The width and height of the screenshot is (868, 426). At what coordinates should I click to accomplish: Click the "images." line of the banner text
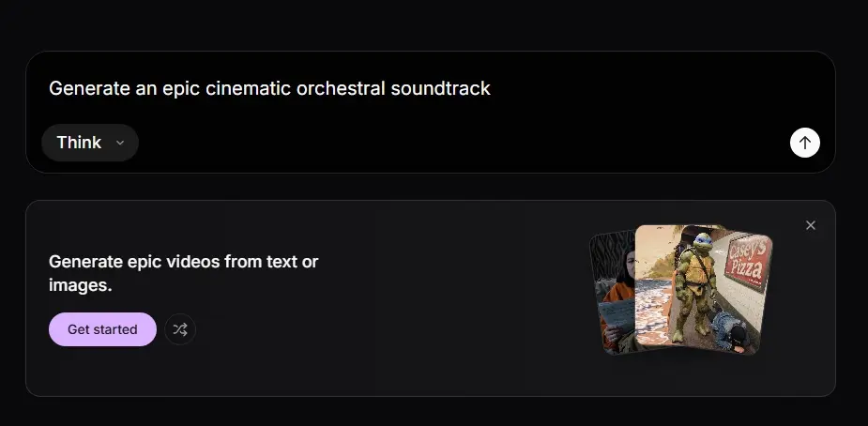(x=81, y=285)
